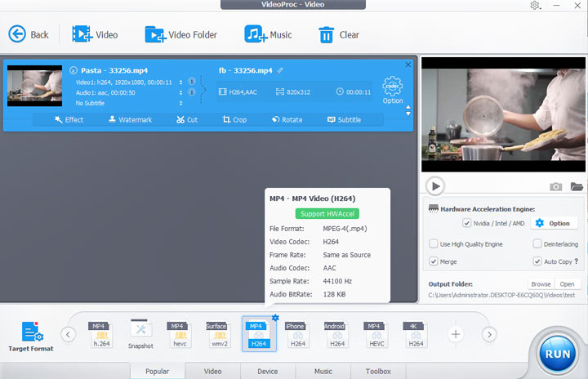Start conversion with RUN button

coord(558,354)
